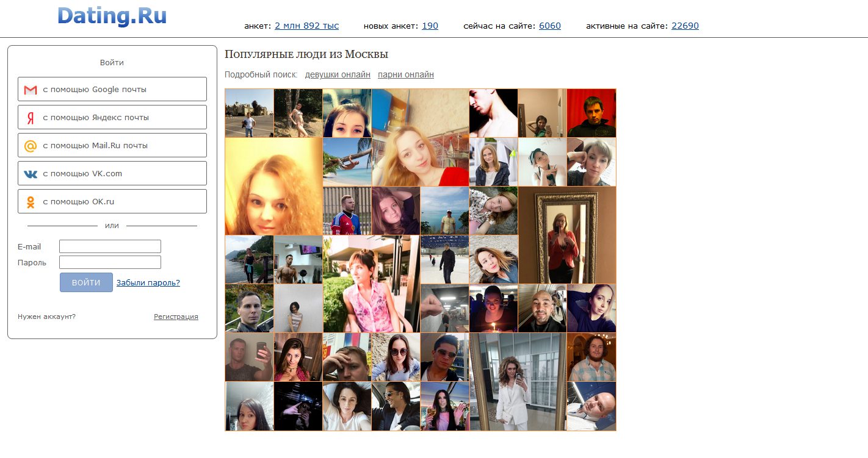The width and height of the screenshot is (868, 458).
Task: Open photo of the woman in red by the mirror
Action: (567, 235)
